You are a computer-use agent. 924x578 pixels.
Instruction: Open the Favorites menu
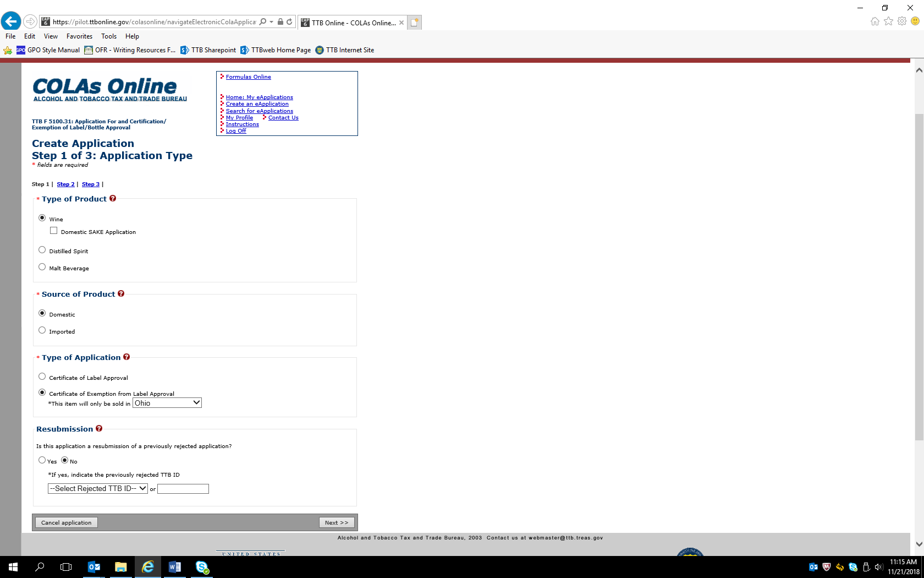(79, 36)
